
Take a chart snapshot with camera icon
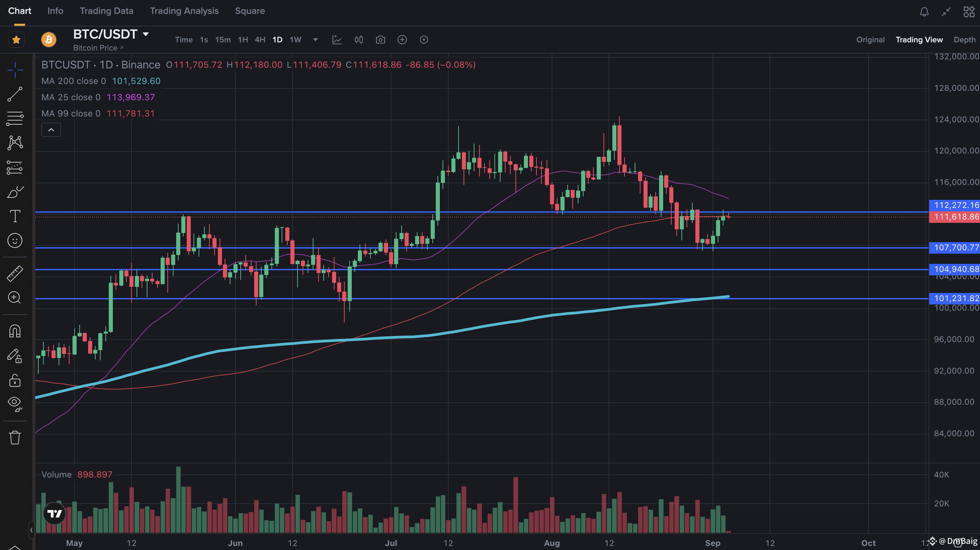pyautogui.click(x=381, y=40)
